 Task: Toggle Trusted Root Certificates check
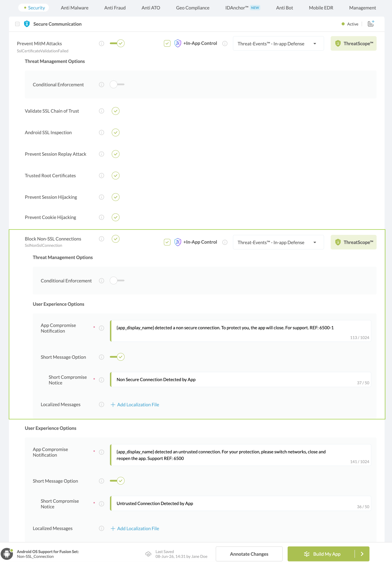116,175
